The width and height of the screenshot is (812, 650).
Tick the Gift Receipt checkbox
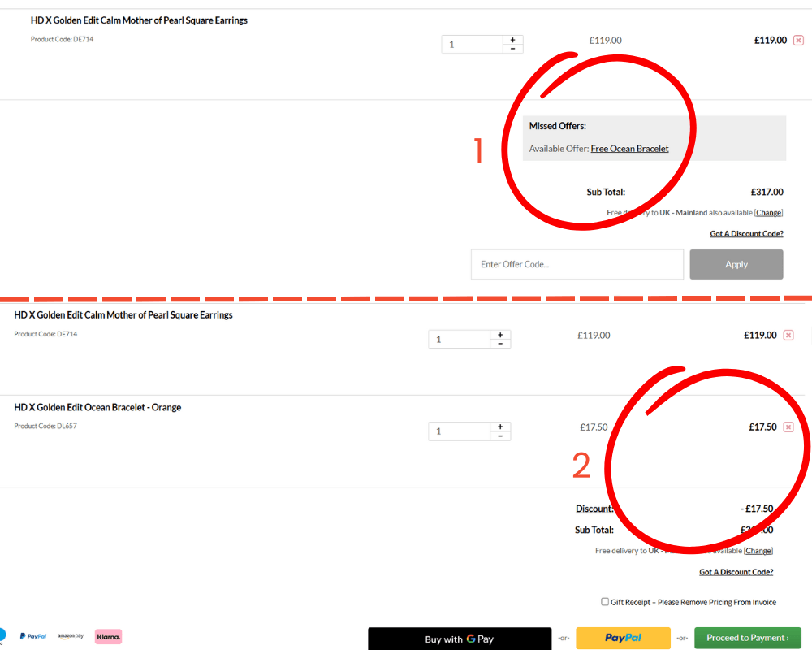[x=605, y=602]
